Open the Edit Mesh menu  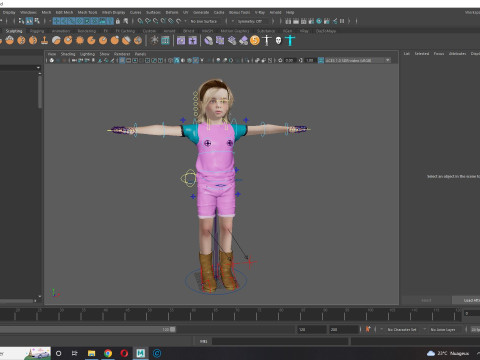[x=64, y=12]
